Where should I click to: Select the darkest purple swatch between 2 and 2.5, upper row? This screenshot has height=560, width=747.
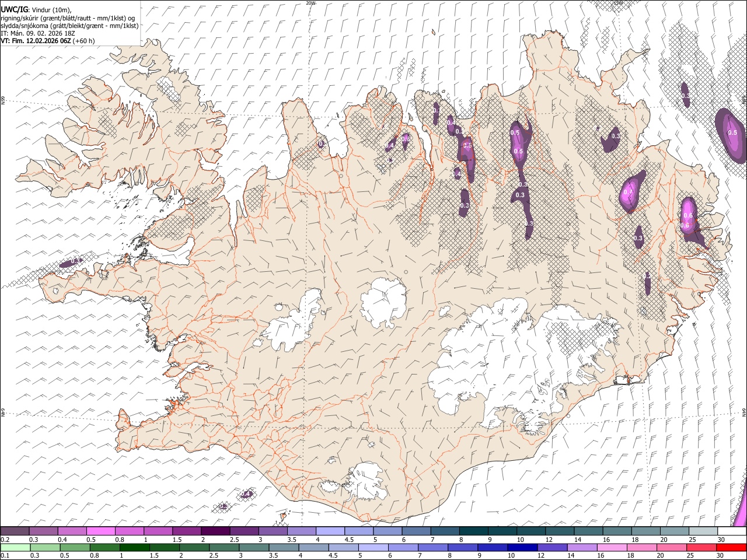(x=215, y=531)
